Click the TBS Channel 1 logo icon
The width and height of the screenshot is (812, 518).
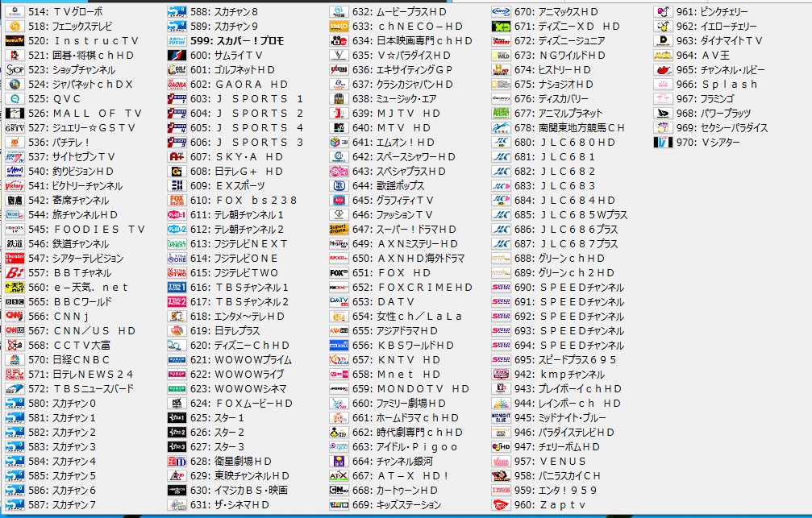[x=177, y=288]
